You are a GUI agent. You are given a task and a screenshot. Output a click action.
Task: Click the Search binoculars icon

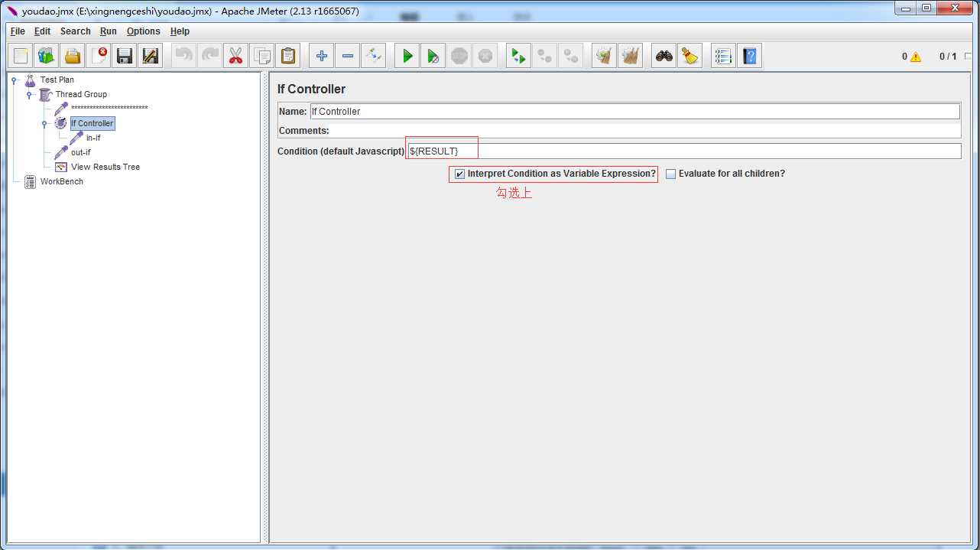(664, 56)
